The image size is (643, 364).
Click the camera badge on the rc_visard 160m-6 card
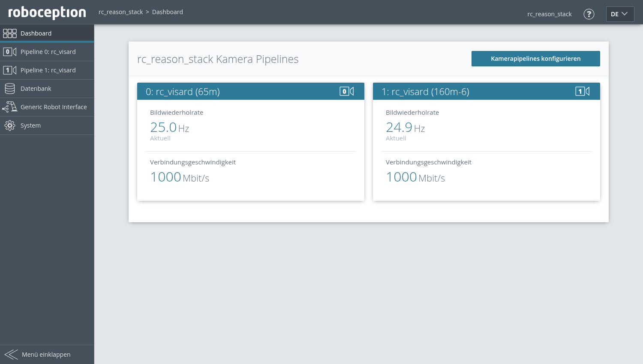[583, 91]
